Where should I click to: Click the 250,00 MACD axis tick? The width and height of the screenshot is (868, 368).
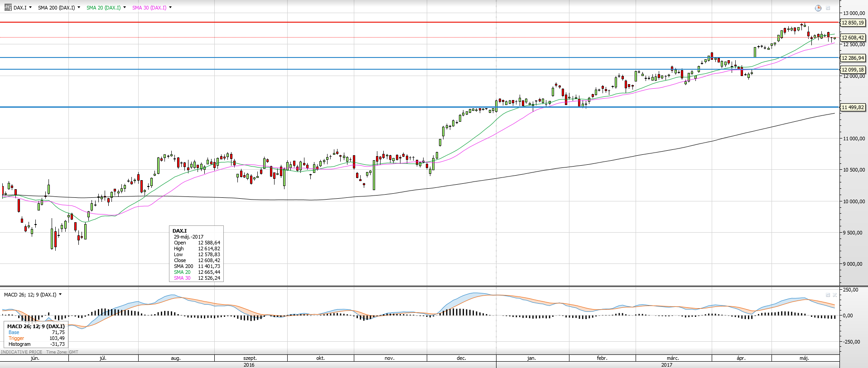[851, 290]
